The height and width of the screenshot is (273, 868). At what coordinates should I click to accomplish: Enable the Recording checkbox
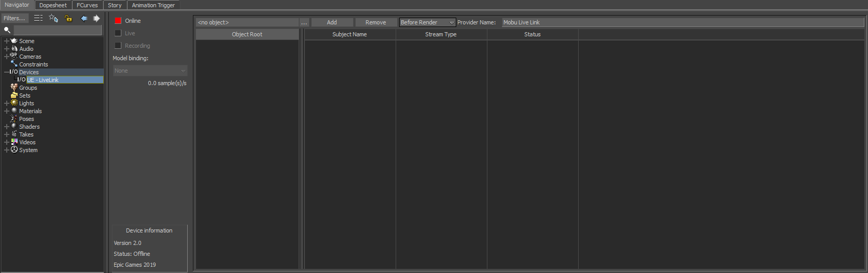(118, 46)
